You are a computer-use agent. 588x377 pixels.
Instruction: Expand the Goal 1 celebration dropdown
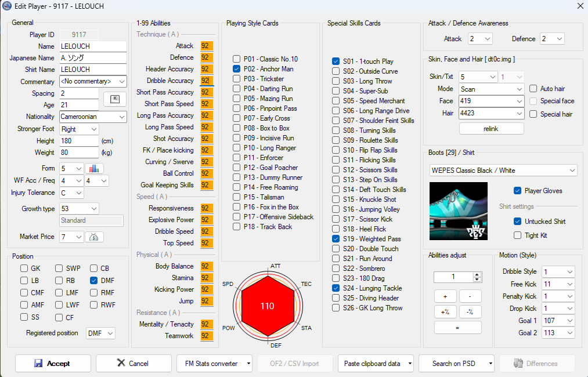point(569,321)
